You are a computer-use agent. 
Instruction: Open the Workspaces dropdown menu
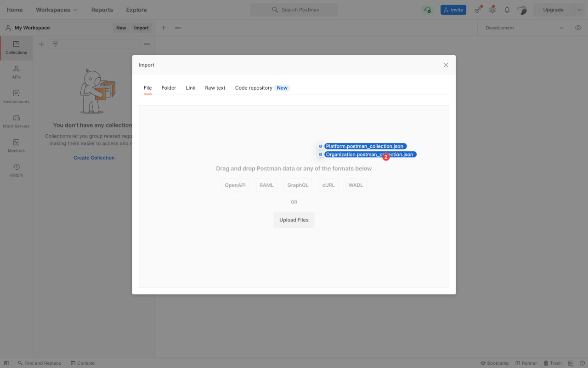(x=57, y=10)
